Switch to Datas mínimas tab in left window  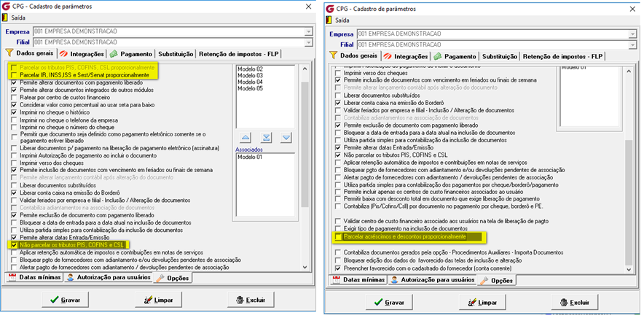pyautogui.click(x=35, y=277)
